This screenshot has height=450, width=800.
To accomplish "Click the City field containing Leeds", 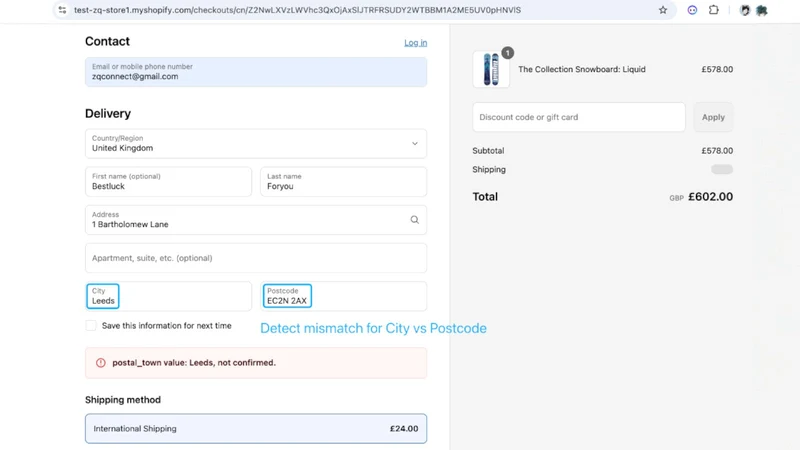I will click(x=168, y=296).
